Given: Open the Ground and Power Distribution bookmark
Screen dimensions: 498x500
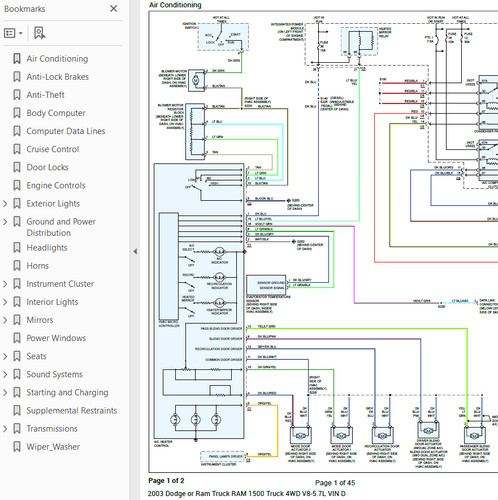Looking at the screenshot, I should [61, 227].
